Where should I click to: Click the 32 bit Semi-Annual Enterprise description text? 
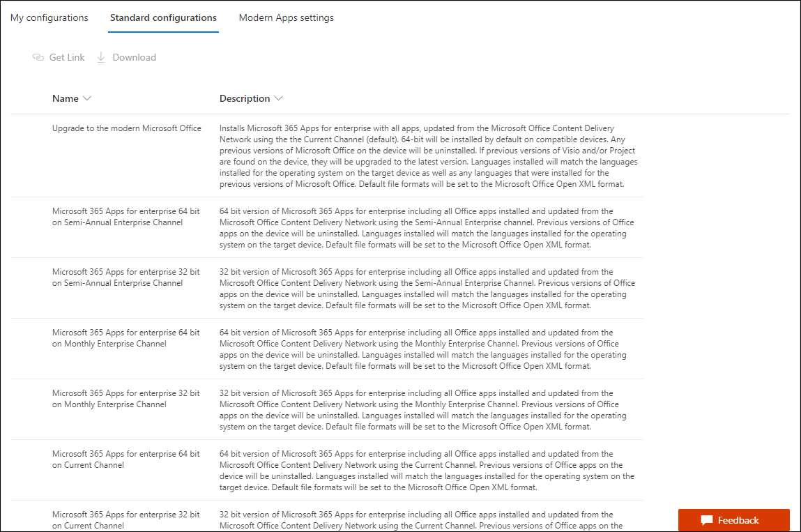pyautogui.click(x=427, y=289)
